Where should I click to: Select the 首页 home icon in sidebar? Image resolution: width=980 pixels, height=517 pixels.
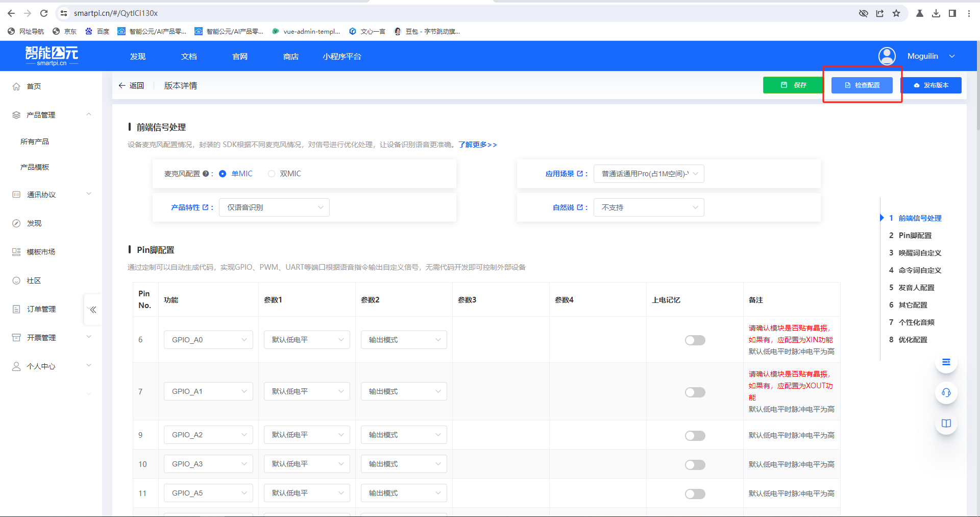click(16, 86)
